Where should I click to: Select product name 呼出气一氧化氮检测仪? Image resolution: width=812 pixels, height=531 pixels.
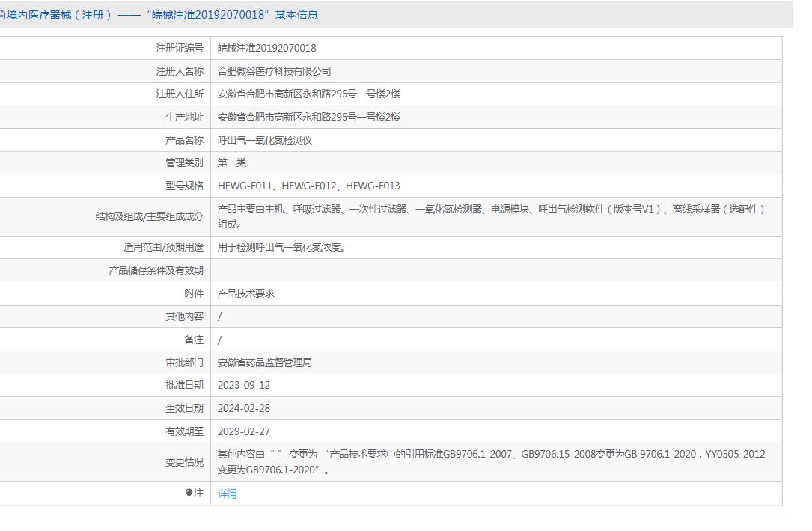(265, 140)
